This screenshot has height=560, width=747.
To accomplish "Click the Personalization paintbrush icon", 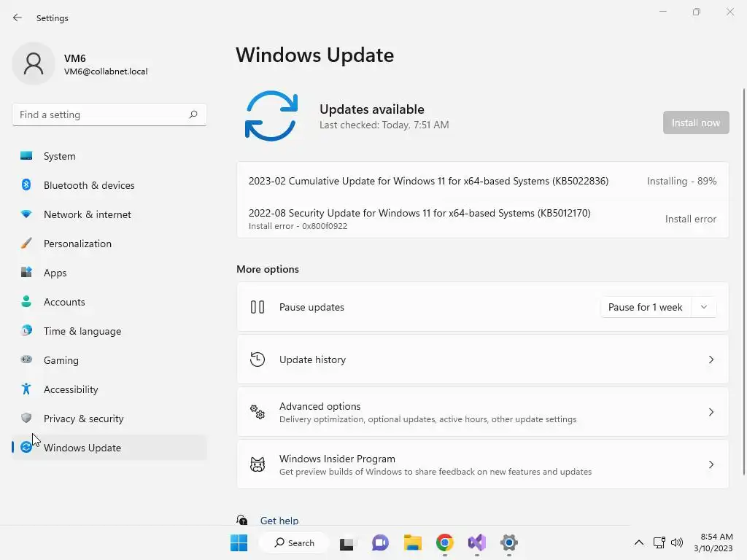I will [x=26, y=244].
